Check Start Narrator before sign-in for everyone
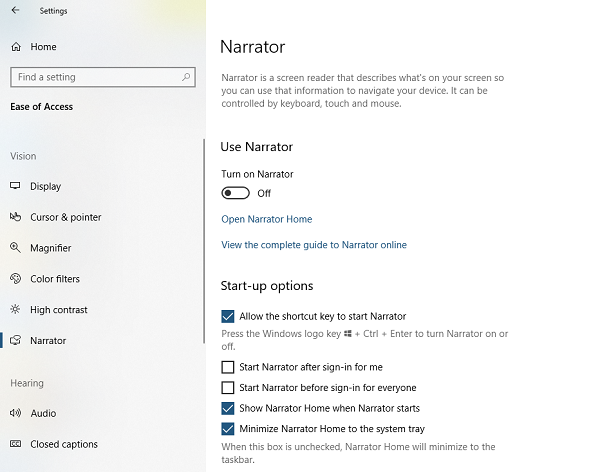Screen dimensions: 600x472 pyautogui.click(x=228, y=388)
